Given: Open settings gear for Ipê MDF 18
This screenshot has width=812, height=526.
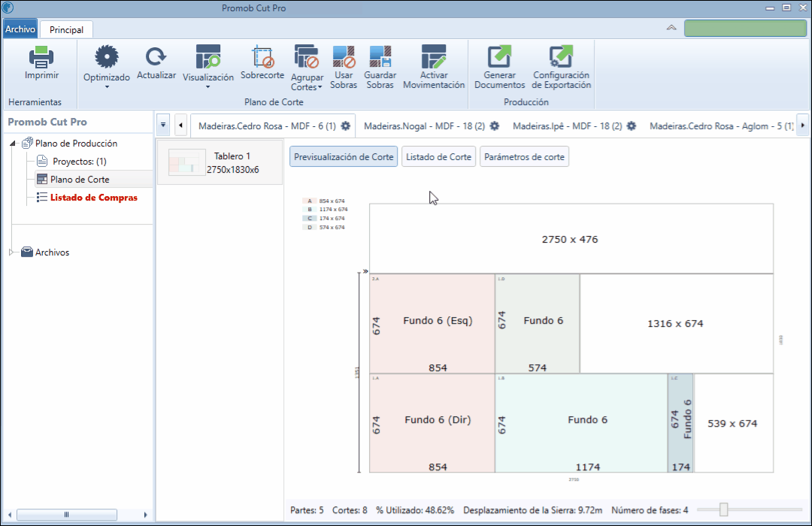Looking at the screenshot, I should tap(632, 125).
